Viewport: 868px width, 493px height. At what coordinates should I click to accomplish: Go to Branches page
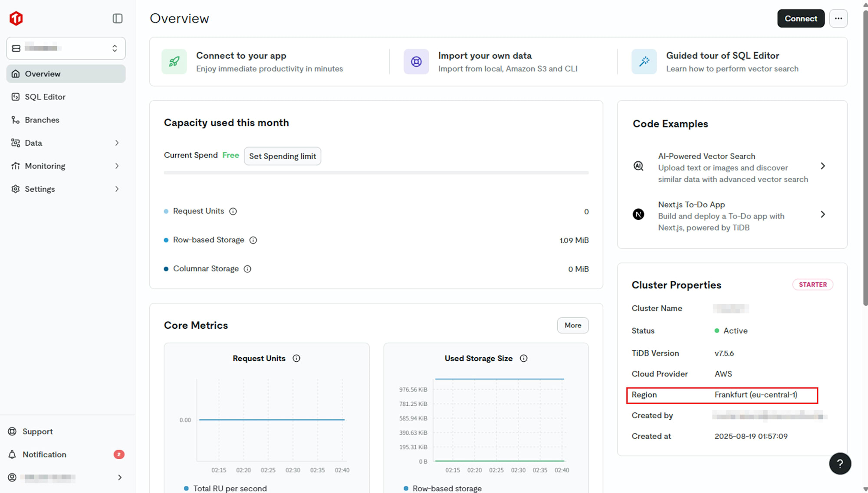(66, 120)
